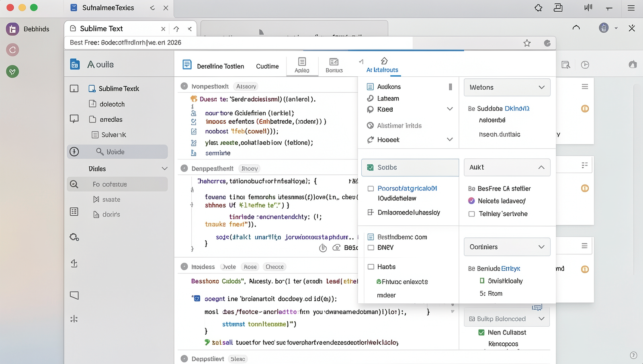Click the Checce badge button
This screenshot has width=643, height=364.
tap(274, 267)
